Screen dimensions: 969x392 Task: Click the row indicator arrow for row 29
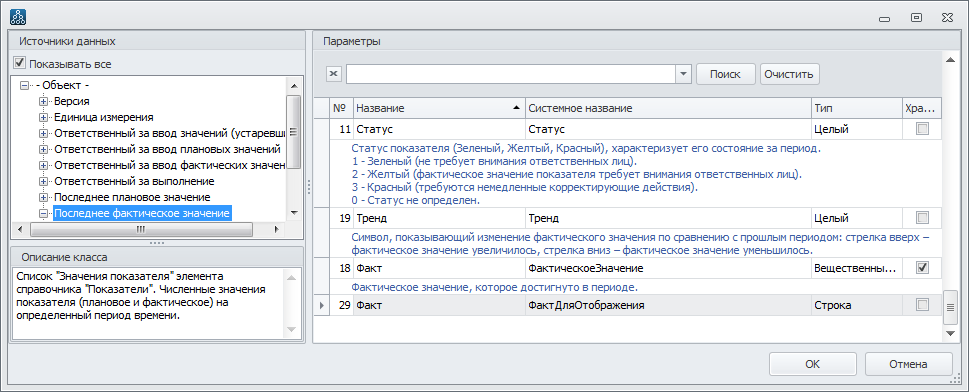pos(321,305)
